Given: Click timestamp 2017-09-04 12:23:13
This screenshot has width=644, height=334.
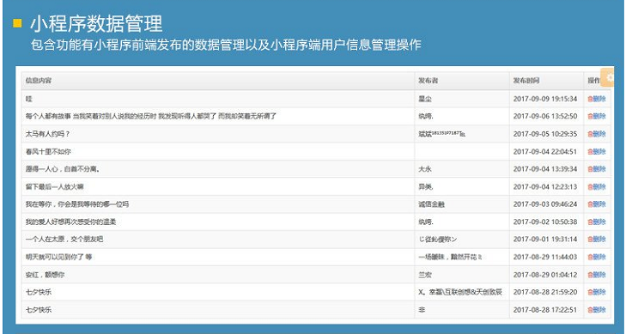Looking at the screenshot, I should coord(545,187).
